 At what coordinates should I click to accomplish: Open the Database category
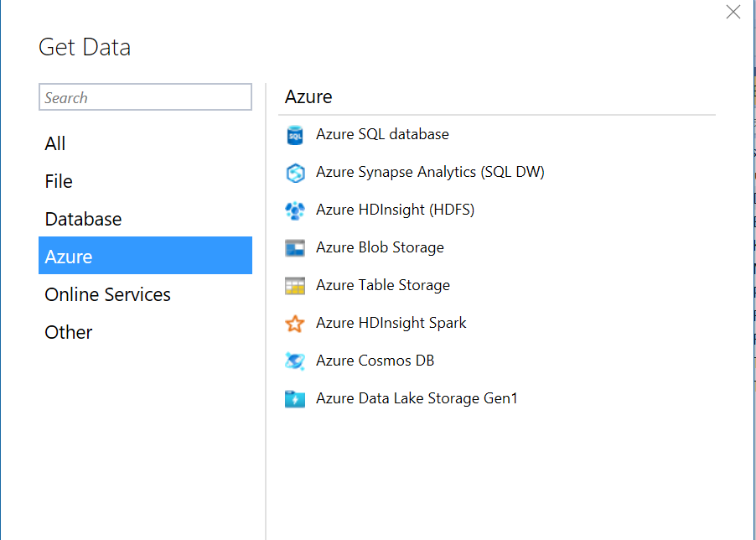click(145, 219)
